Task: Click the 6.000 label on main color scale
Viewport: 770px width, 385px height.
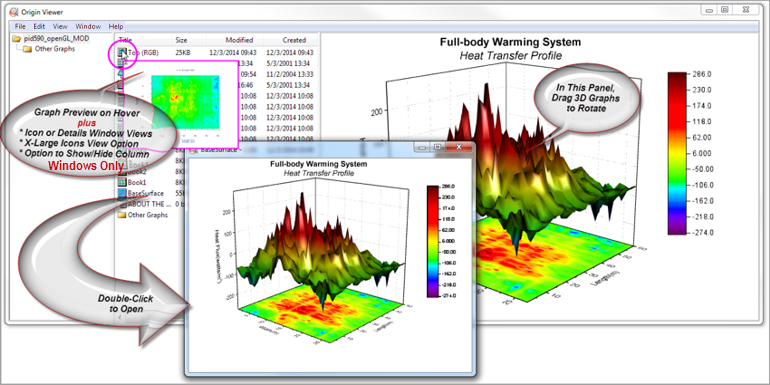Action: pyautogui.click(x=702, y=153)
